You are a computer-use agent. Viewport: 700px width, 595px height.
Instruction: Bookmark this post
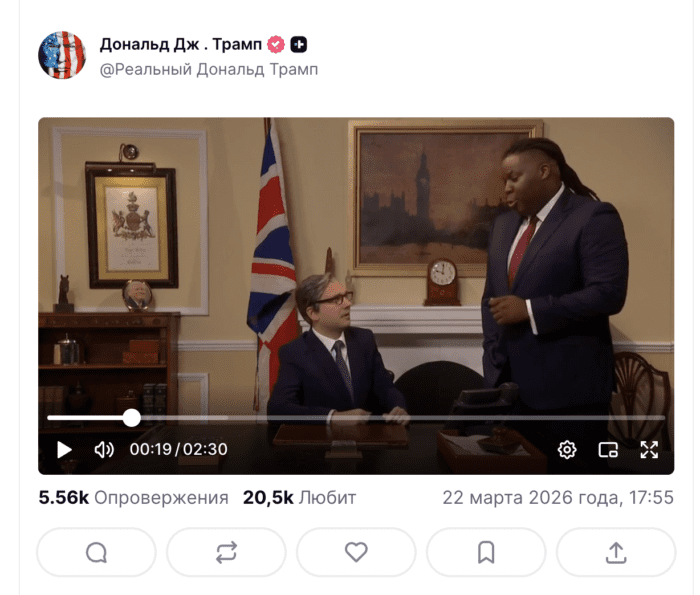tap(486, 553)
